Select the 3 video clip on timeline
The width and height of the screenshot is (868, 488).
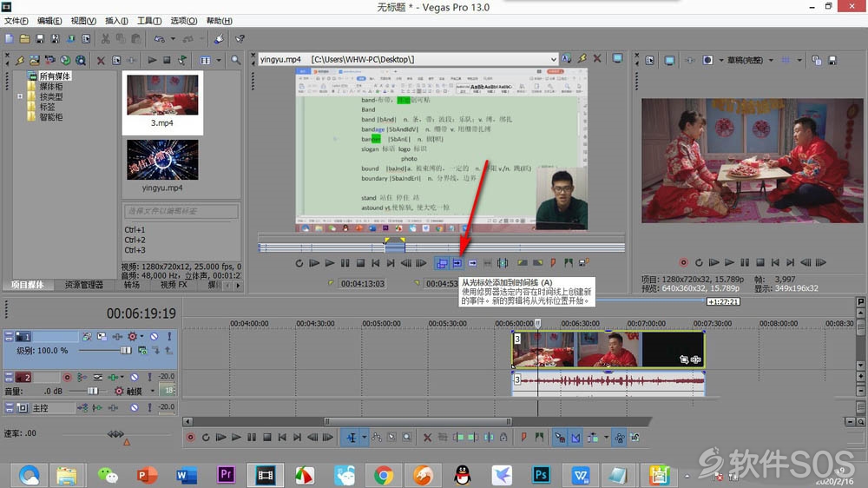coord(608,350)
